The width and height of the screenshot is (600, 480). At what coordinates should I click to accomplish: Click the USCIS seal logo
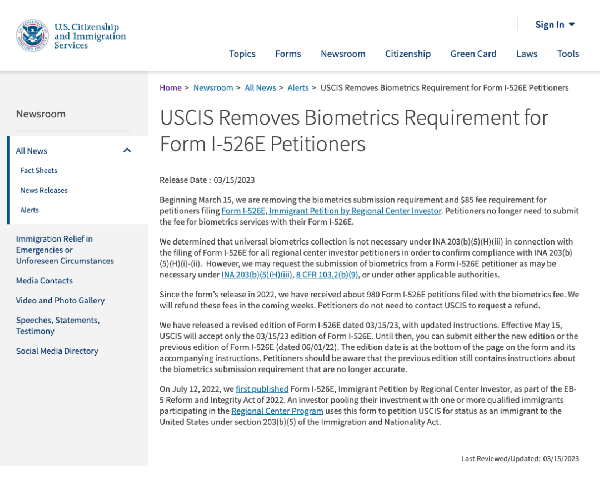[33, 36]
